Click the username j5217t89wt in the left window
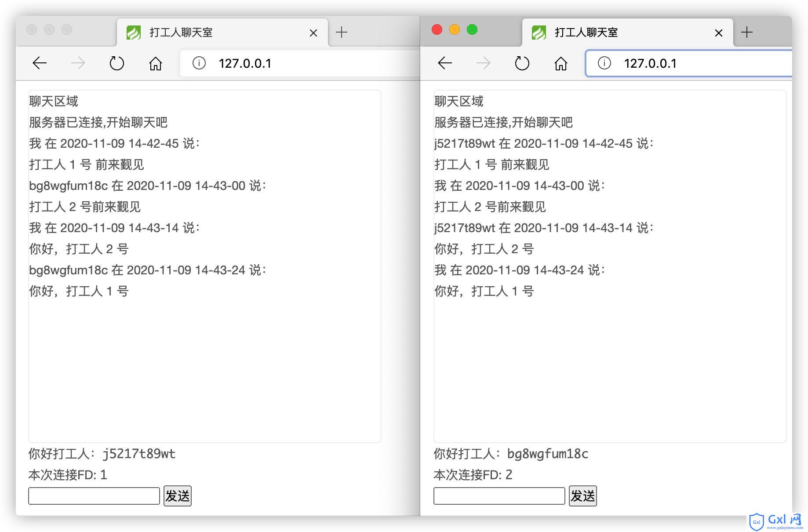808x532 pixels. pos(139,454)
